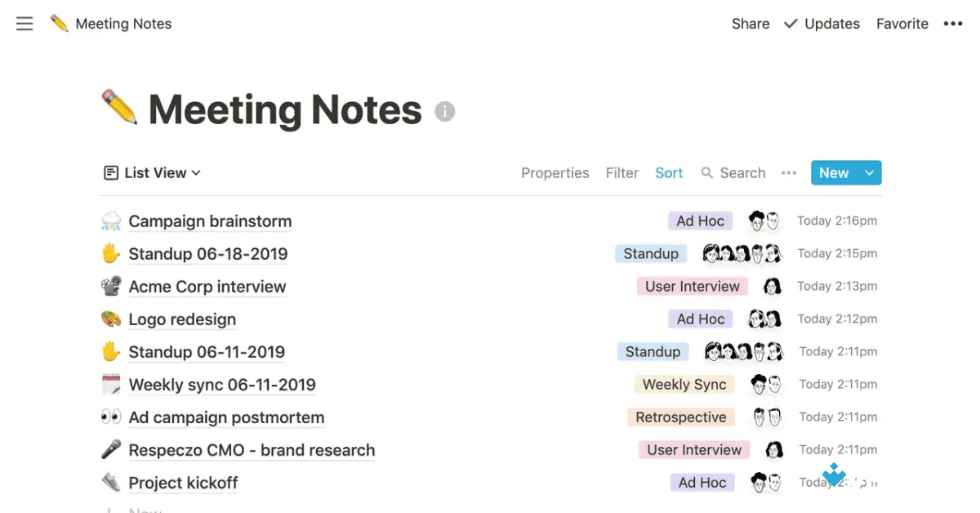This screenshot has height=513, width=980.
Task: Click the avatar on Acme Corp interview row
Action: coord(773,286)
